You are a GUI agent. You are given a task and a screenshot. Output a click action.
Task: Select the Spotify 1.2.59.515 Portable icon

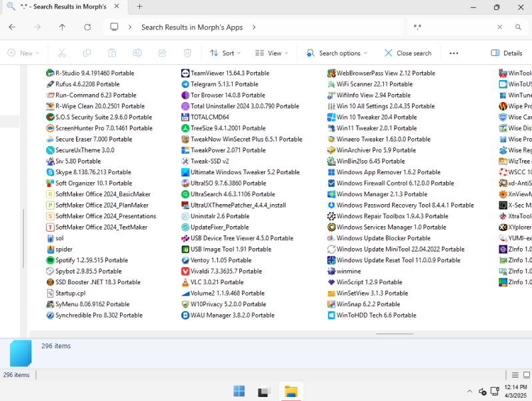click(x=50, y=260)
